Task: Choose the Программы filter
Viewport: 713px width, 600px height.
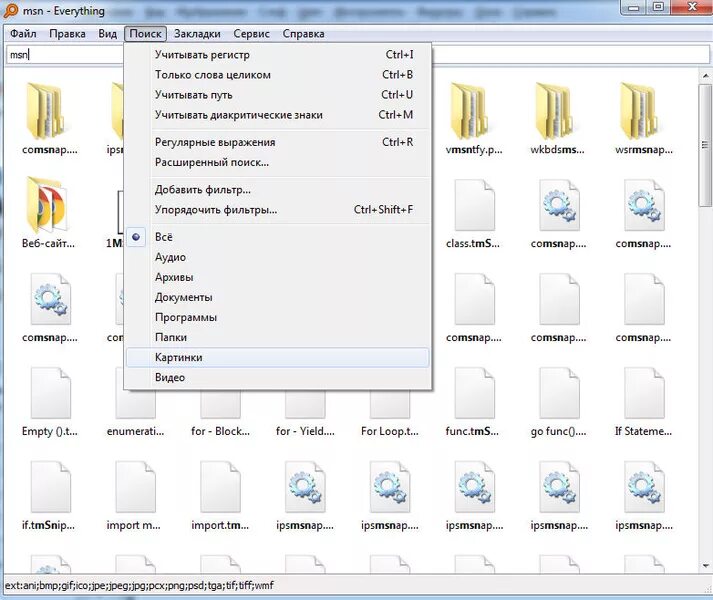Action: pos(278,317)
